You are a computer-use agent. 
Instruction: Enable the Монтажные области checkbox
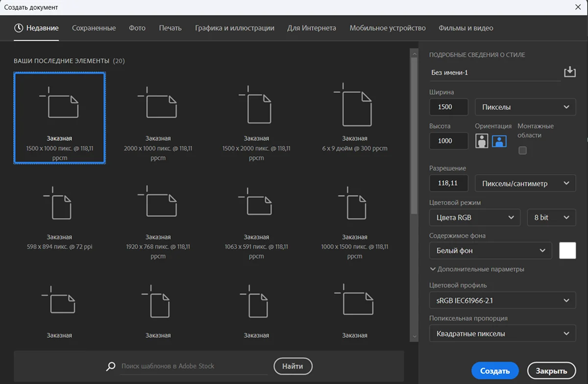[x=522, y=151]
